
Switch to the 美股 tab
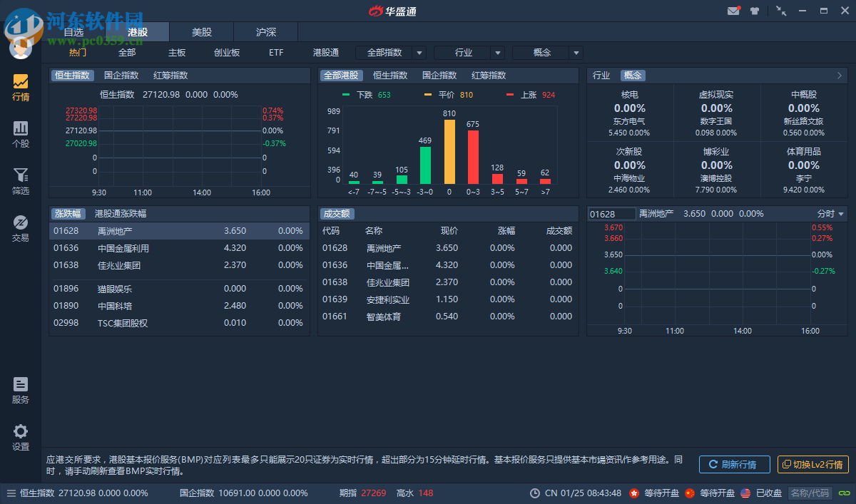(x=200, y=31)
